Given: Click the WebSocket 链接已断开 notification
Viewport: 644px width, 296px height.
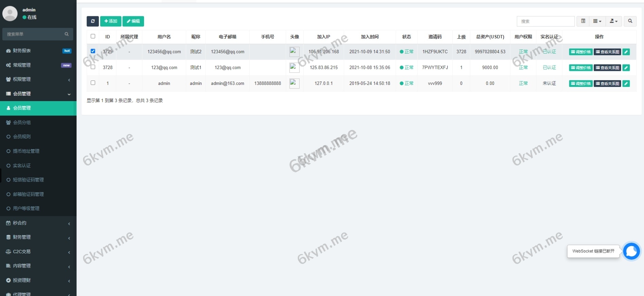Looking at the screenshot, I should click(x=593, y=251).
